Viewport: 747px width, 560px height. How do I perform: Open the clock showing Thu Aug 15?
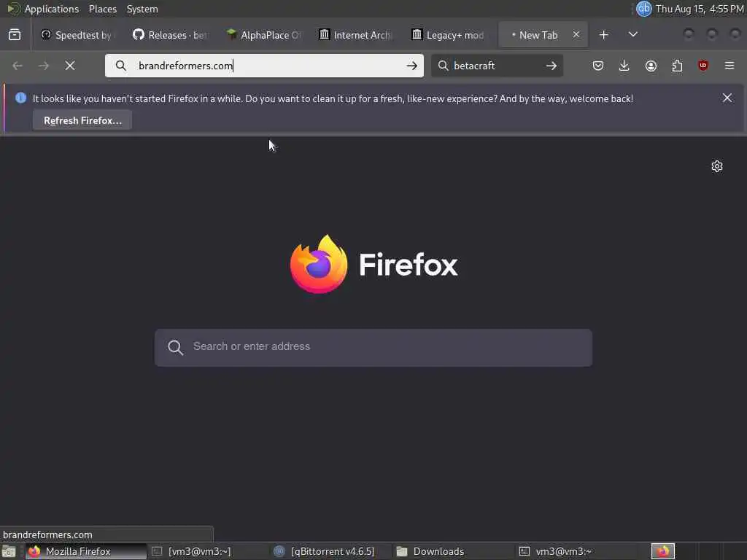point(700,9)
